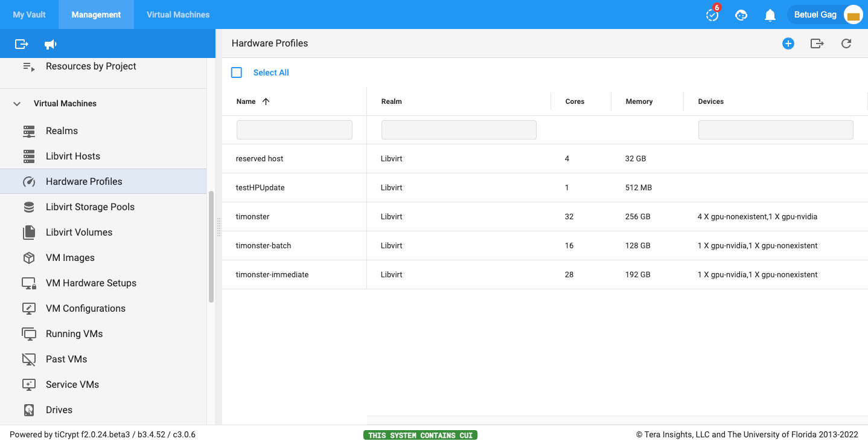Open the pending tasks icon with badge 6
The height and width of the screenshot is (444, 868).
tap(712, 15)
